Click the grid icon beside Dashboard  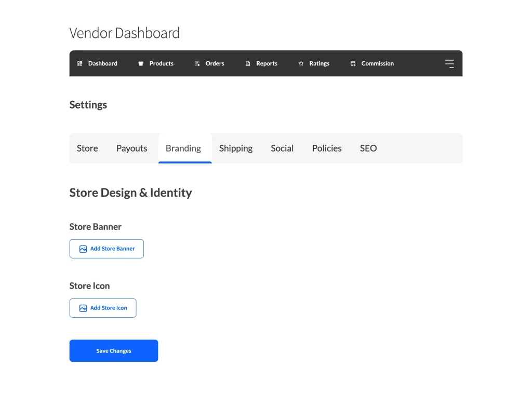80,64
